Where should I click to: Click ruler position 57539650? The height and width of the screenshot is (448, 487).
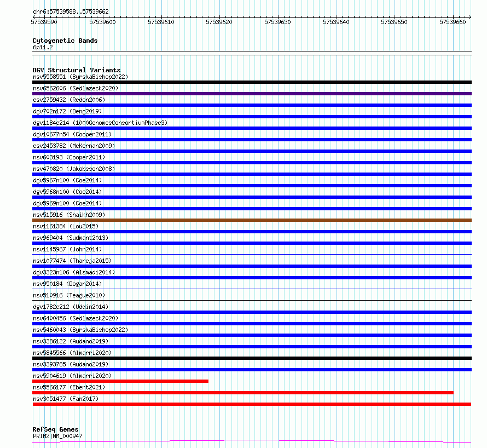tap(395, 22)
